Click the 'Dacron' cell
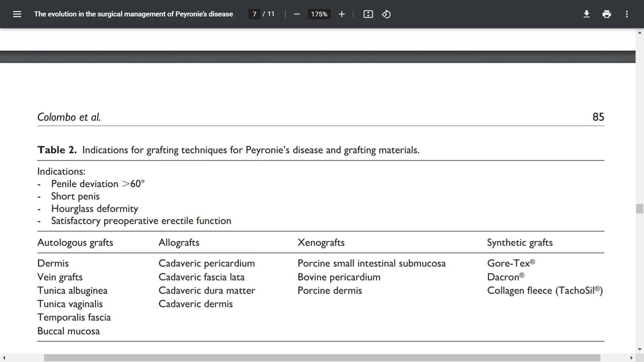This screenshot has height=362, width=644. pyautogui.click(x=506, y=277)
